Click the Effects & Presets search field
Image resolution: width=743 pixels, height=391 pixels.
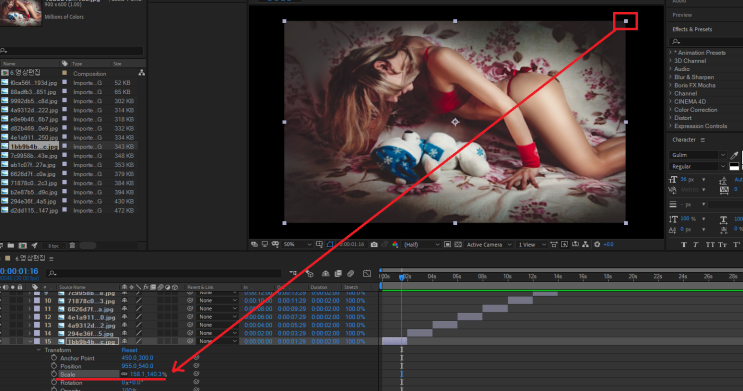click(707, 42)
